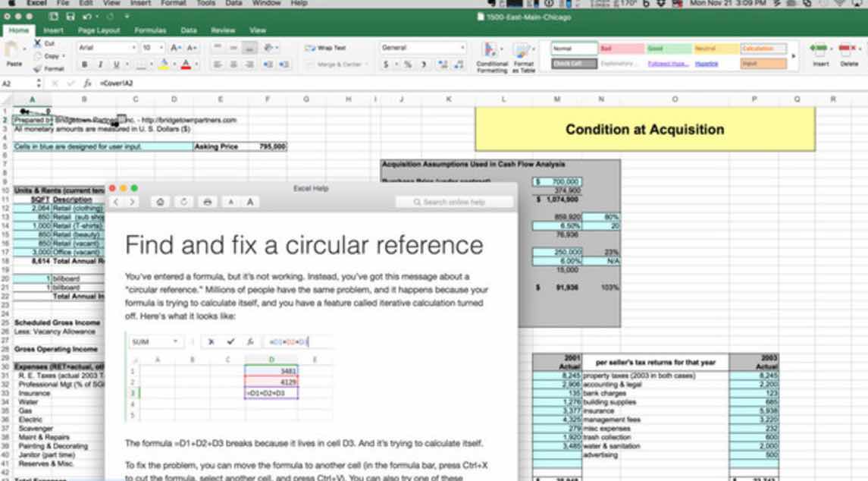The image size is (868, 481).
Task: Open the borders dropdown arrow
Action: [x=152, y=64]
